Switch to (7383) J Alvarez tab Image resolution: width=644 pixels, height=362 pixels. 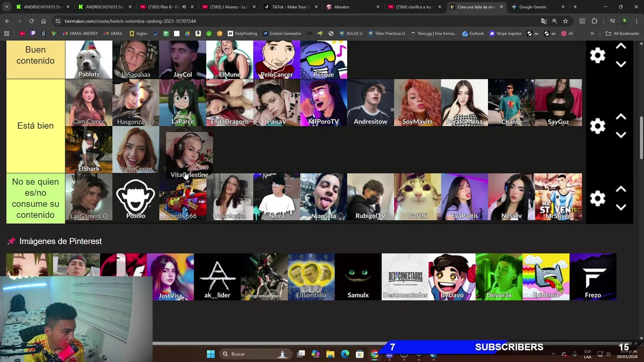point(228,7)
